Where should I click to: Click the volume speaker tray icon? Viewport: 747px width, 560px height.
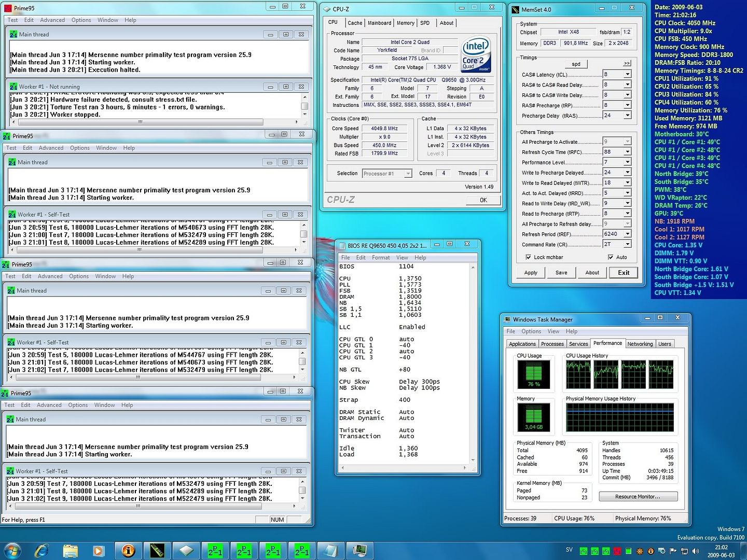[x=696, y=551]
